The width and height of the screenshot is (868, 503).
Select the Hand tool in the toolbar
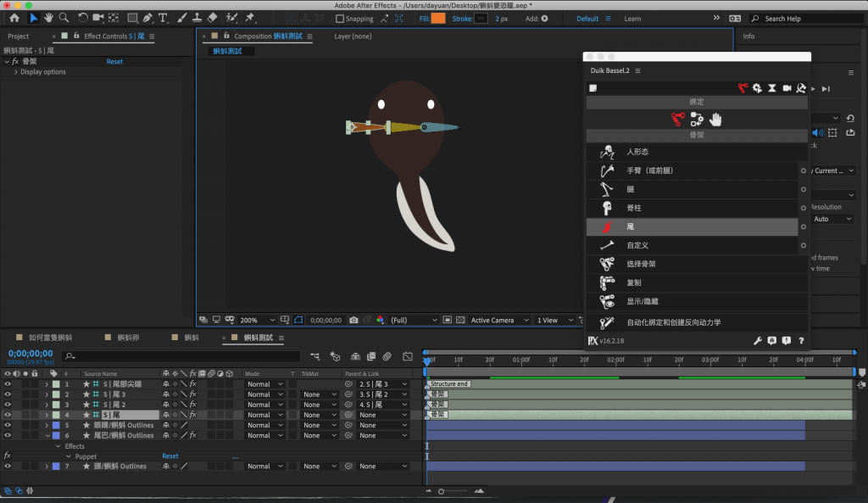48,18
